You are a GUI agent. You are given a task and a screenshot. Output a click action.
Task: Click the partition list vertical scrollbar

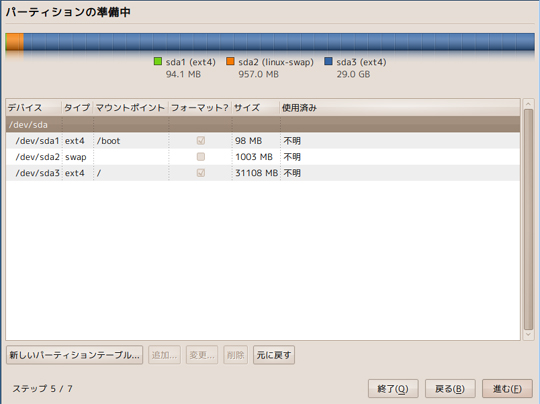(528, 219)
